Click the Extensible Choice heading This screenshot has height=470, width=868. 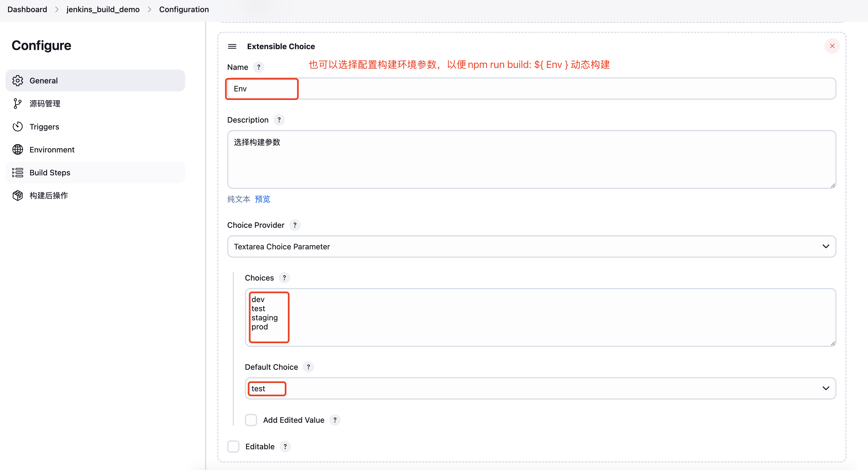pyautogui.click(x=281, y=46)
